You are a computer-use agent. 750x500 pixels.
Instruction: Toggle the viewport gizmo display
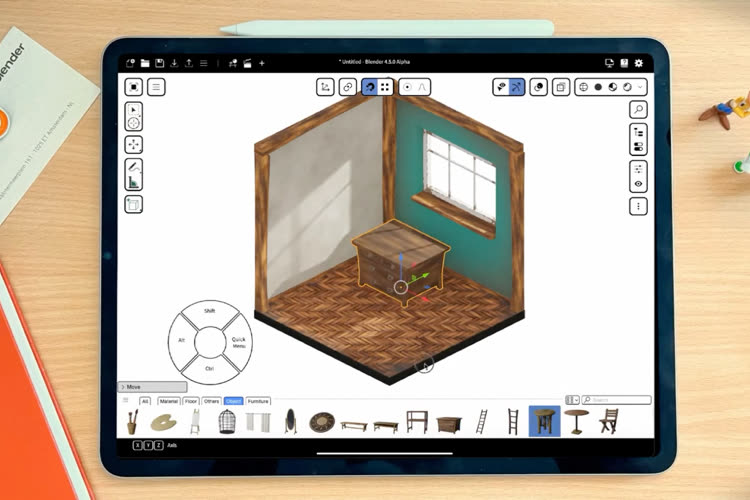516,87
